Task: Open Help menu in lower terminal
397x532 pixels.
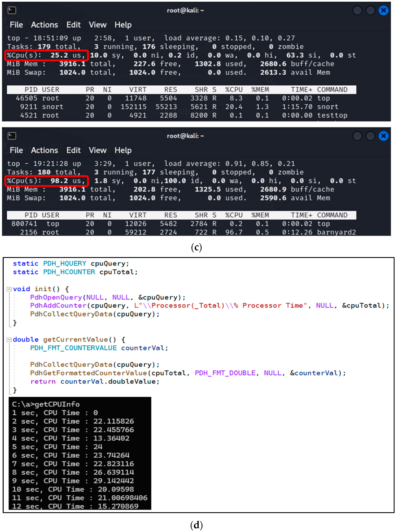Action: 123,150
